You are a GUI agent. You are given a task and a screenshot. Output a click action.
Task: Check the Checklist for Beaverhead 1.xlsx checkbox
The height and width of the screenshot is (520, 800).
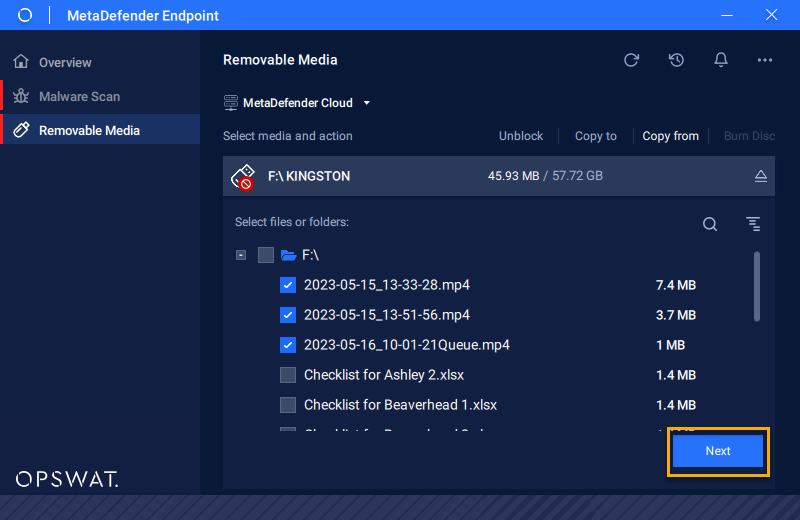288,405
